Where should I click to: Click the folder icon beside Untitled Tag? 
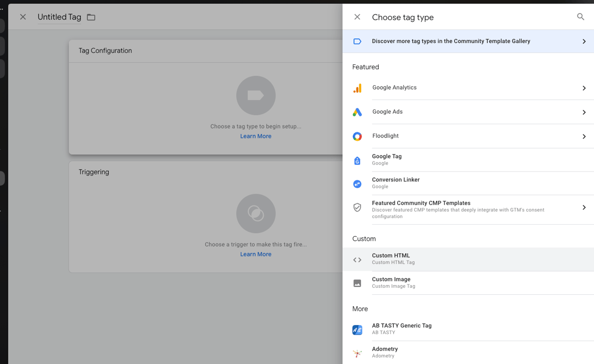tap(91, 18)
